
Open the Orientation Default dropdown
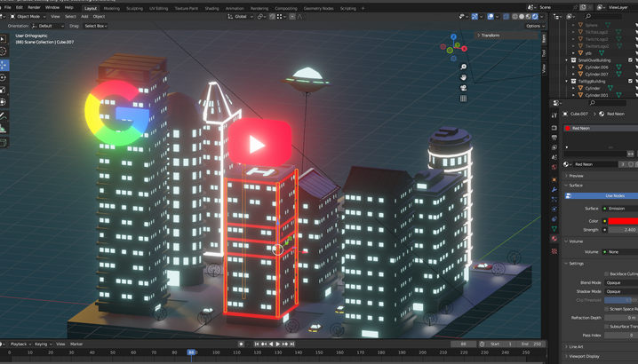(x=48, y=26)
